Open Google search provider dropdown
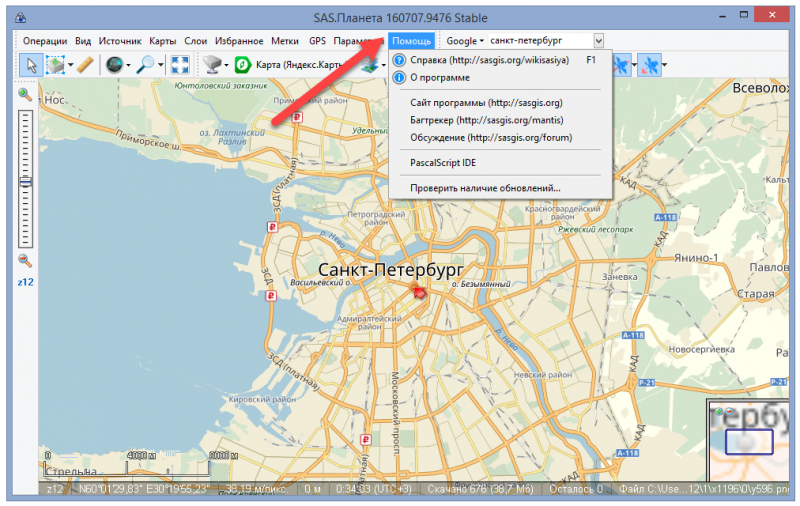 coord(465,41)
